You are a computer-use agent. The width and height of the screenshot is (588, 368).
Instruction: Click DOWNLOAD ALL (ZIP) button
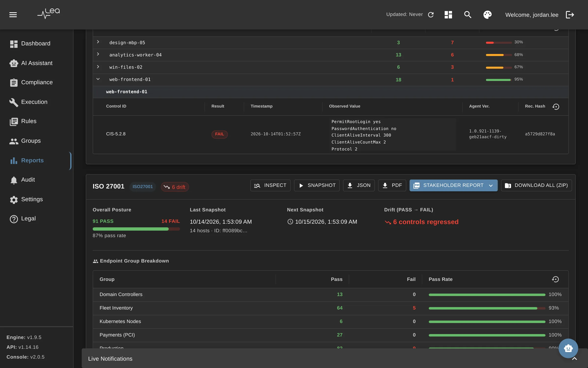coord(536,185)
